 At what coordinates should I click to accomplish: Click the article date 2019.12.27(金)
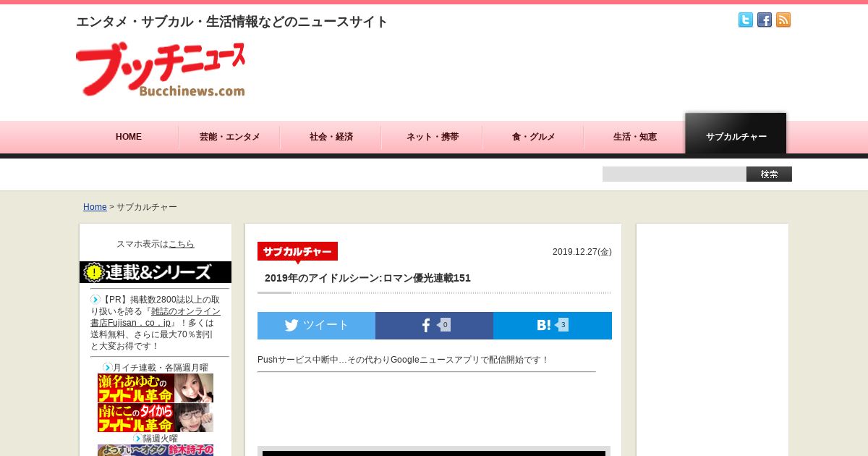click(582, 252)
